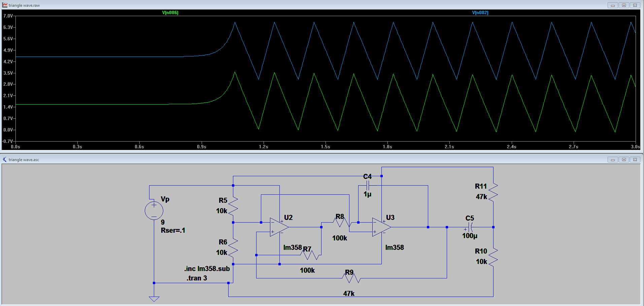This screenshot has width=644, height=306.
Task: Minimize the triangle wave.asc window
Action: (x=613, y=159)
